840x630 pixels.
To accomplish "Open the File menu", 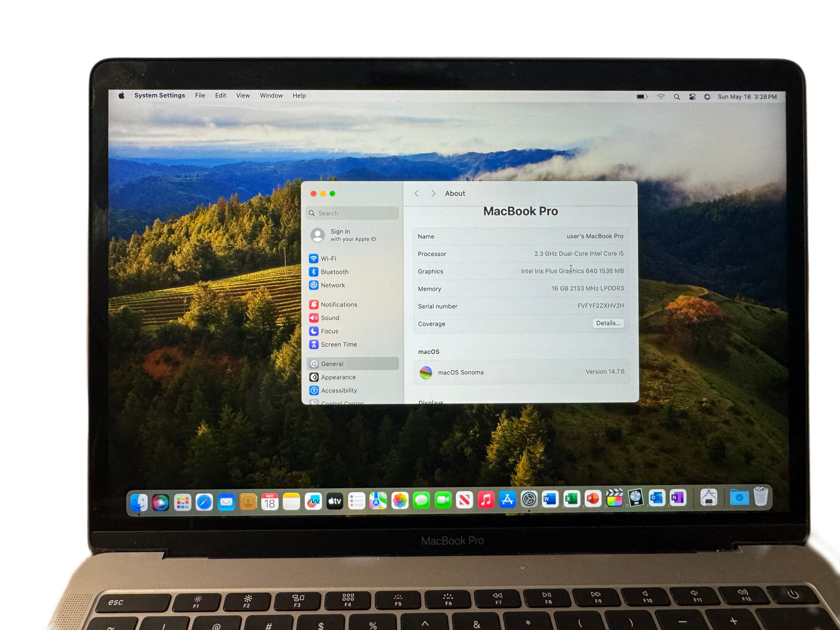I will [x=200, y=96].
